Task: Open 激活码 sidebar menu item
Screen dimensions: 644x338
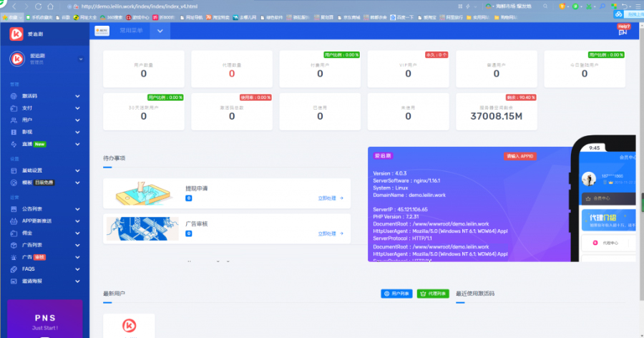Action: coord(45,96)
